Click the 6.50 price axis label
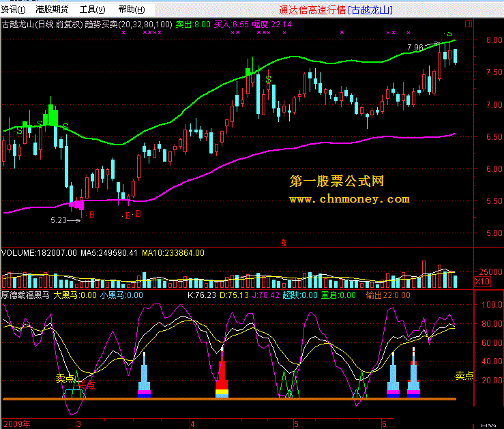The height and width of the screenshot is (429, 504). (x=494, y=137)
